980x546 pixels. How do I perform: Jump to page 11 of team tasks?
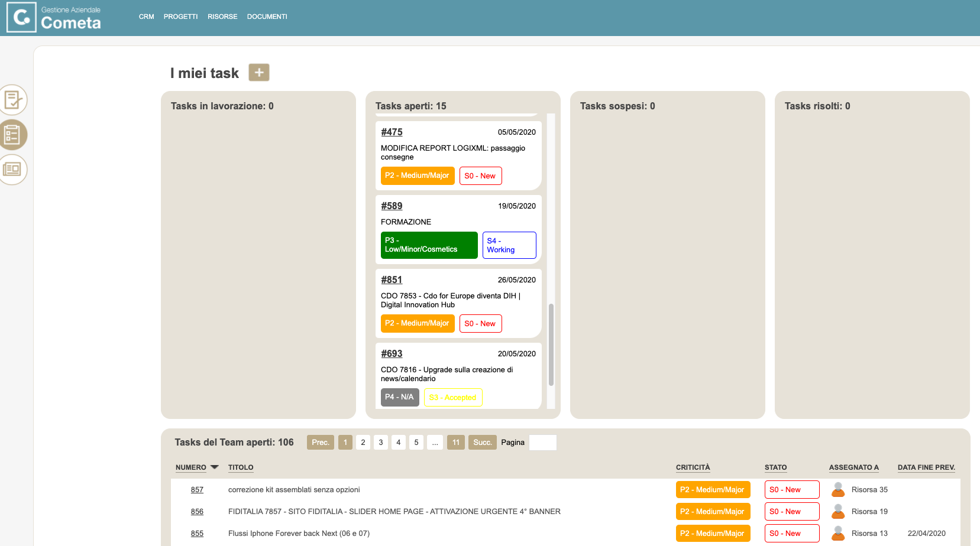pyautogui.click(x=455, y=443)
